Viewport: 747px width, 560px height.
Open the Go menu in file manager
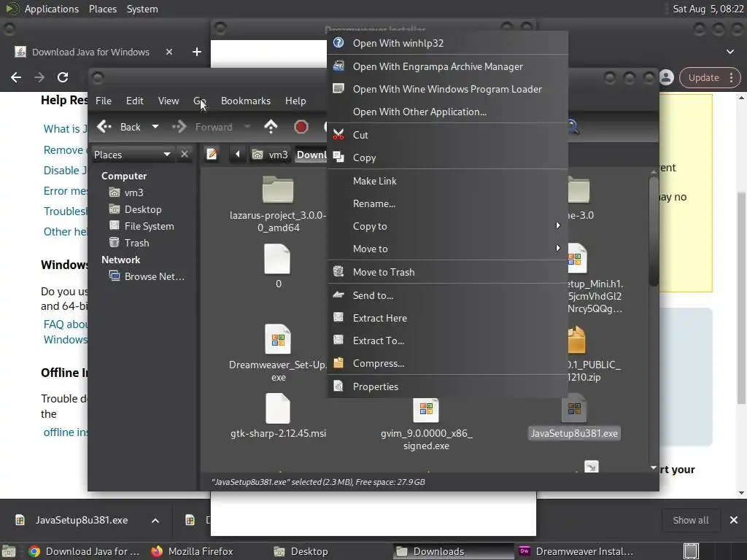pos(200,101)
